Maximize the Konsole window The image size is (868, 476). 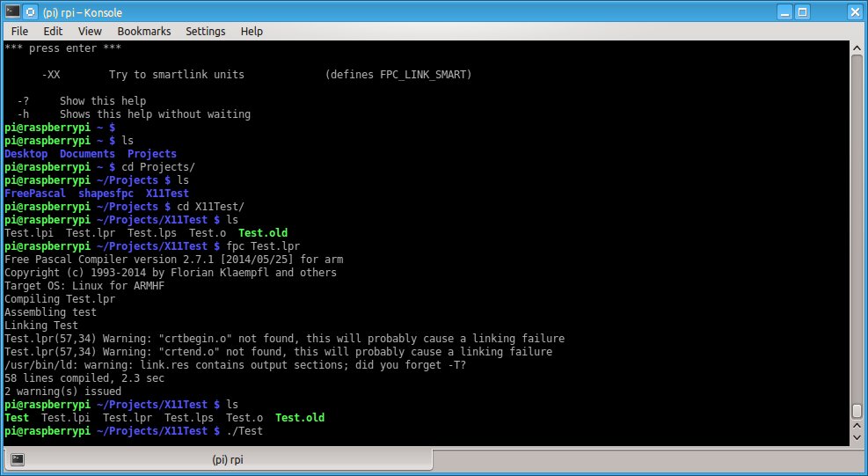point(829,12)
